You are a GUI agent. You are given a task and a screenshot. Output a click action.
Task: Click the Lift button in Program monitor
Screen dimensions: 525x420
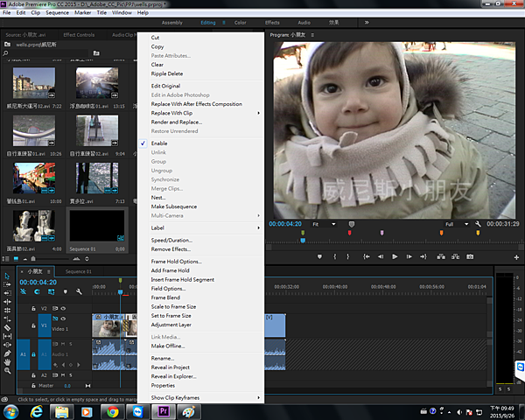click(x=441, y=256)
